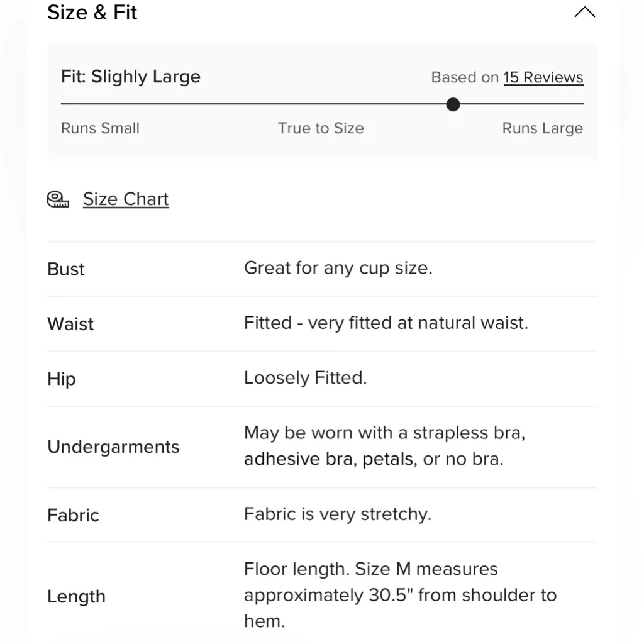Click the 'Loosely Fitted' hip description
Screen dimensions: 644x644
305,378
